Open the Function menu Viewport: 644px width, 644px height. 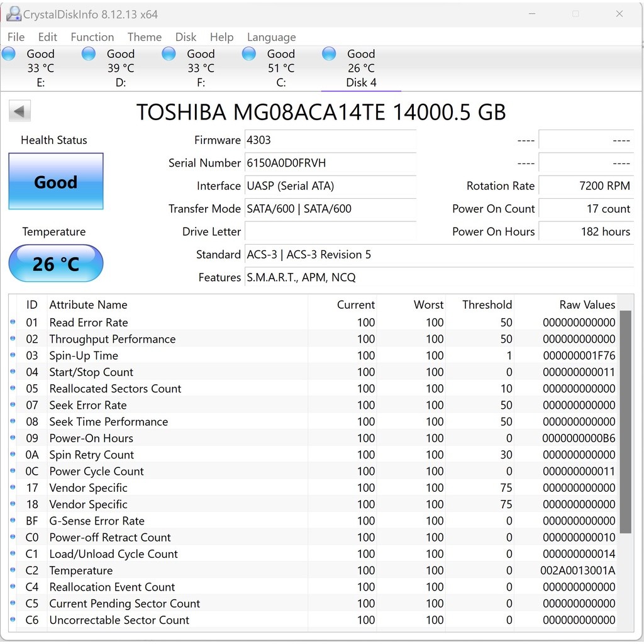tap(92, 37)
